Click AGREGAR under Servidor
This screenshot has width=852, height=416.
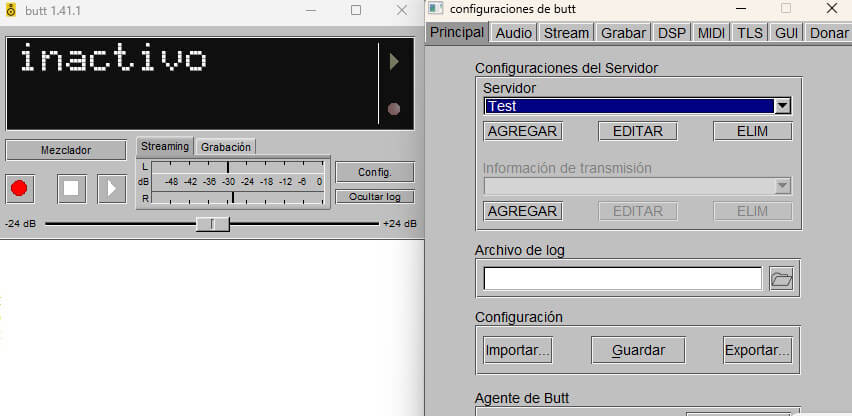click(523, 131)
